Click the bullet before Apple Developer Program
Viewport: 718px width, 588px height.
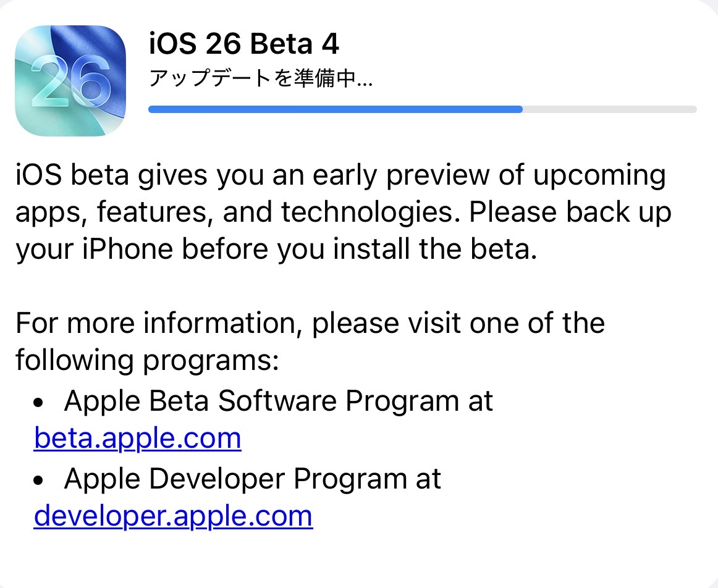click(39, 480)
